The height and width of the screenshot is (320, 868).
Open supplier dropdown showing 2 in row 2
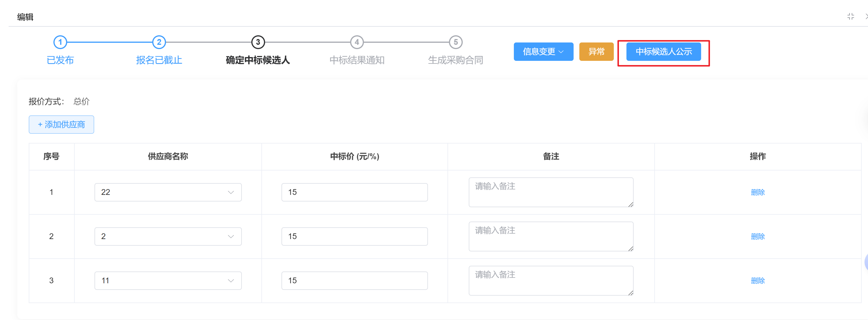click(x=168, y=236)
